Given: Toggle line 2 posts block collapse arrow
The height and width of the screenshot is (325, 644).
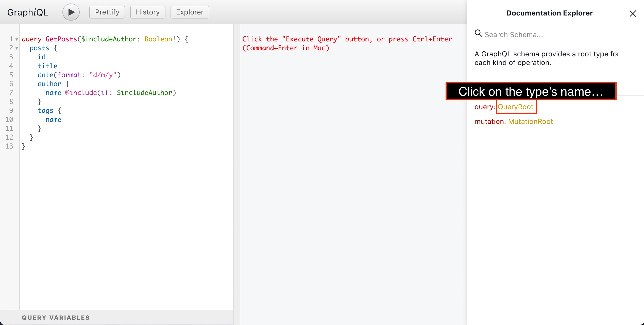Looking at the screenshot, I should (15, 48).
